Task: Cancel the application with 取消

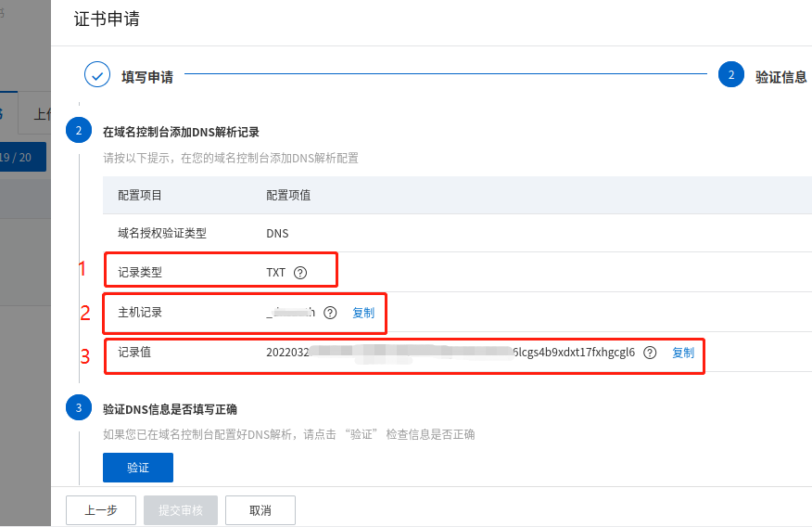Action: (260, 510)
